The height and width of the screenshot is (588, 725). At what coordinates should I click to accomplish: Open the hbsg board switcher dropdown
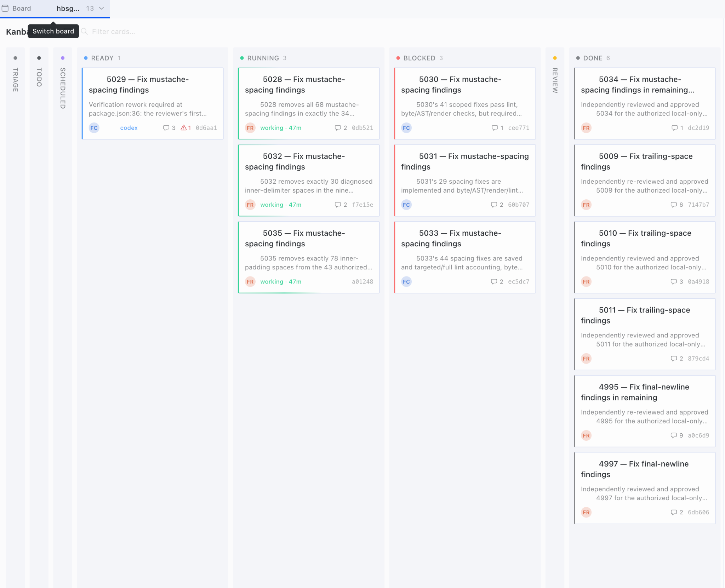(x=80, y=8)
